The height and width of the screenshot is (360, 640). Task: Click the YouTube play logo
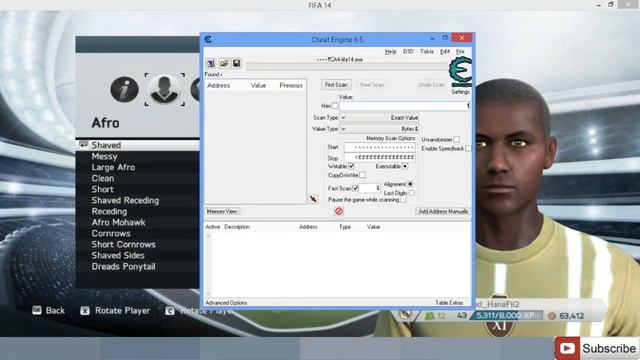[x=567, y=348]
